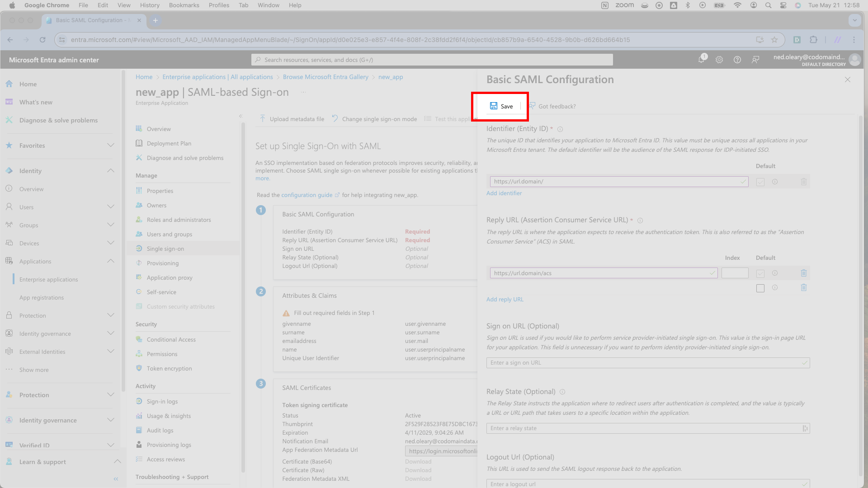The image size is (868, 488).
Task: Open the portal settings gear icon
Action: (719, 60)
